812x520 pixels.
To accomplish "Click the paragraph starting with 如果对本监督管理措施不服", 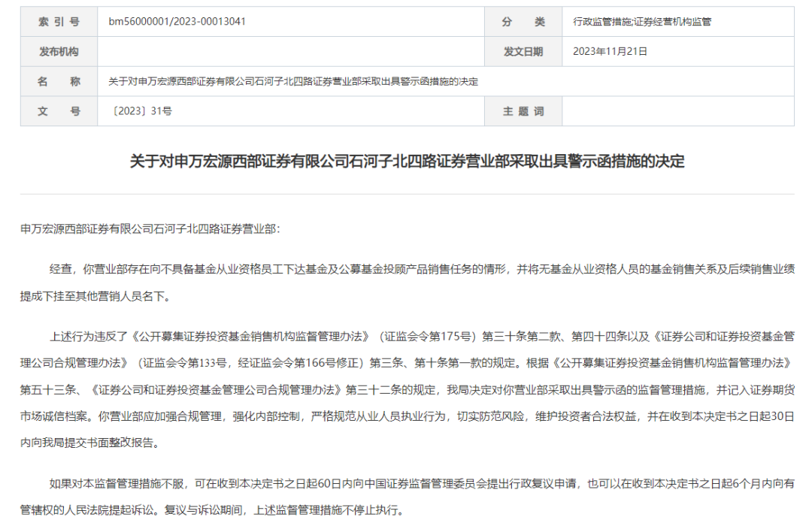I will tap(407, 497).
